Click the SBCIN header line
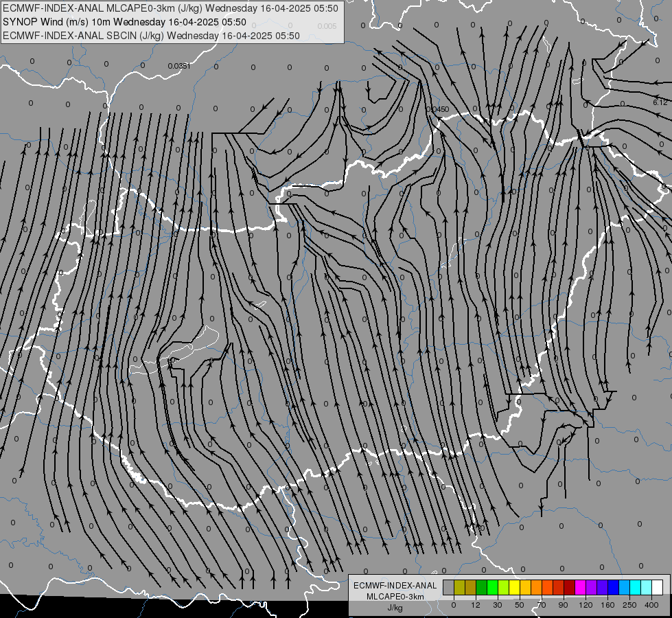 151,36
